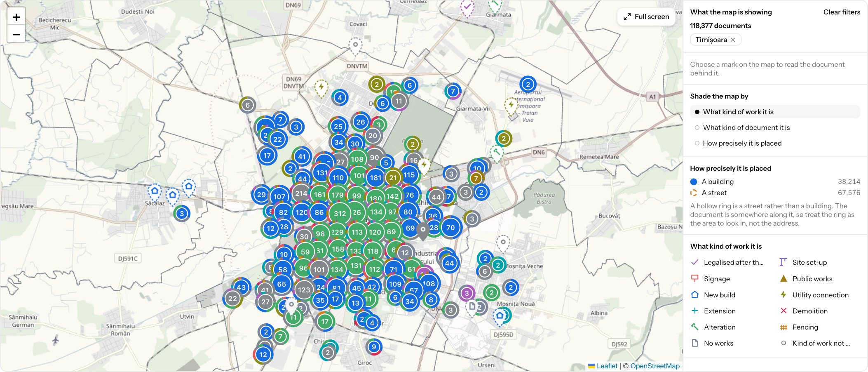Select the Kind of work not known circle icon

pos(784,343)
